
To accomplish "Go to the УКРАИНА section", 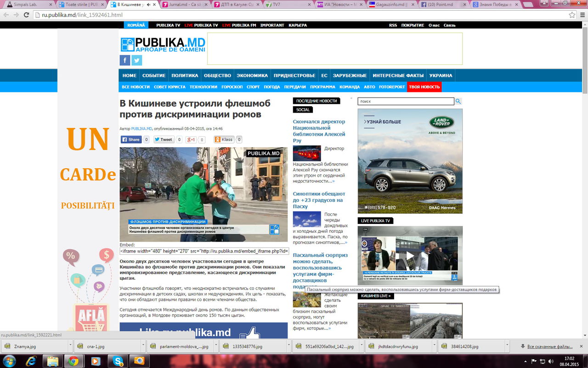I will tap(441, 75).
